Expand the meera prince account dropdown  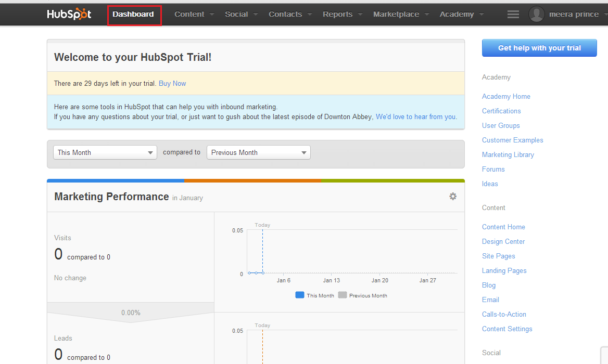click(578, 15)
